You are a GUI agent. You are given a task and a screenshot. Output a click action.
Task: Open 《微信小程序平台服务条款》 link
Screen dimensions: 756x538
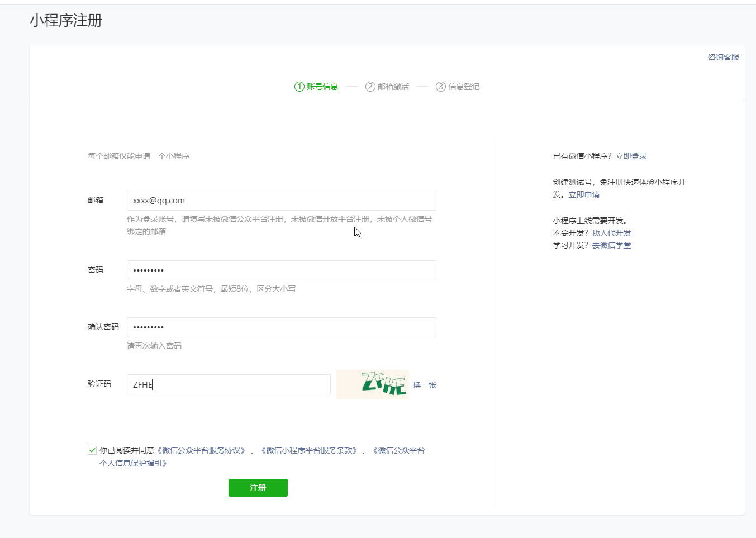pos(309,450)
